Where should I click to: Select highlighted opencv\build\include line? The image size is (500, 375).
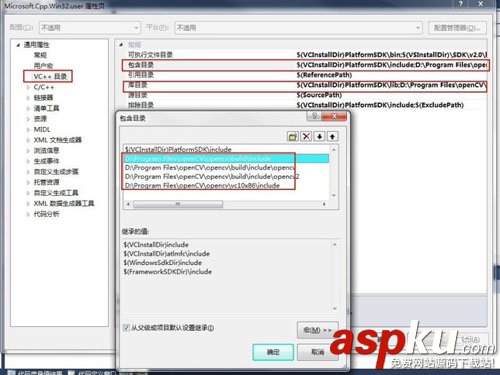(x=226, y=158)
